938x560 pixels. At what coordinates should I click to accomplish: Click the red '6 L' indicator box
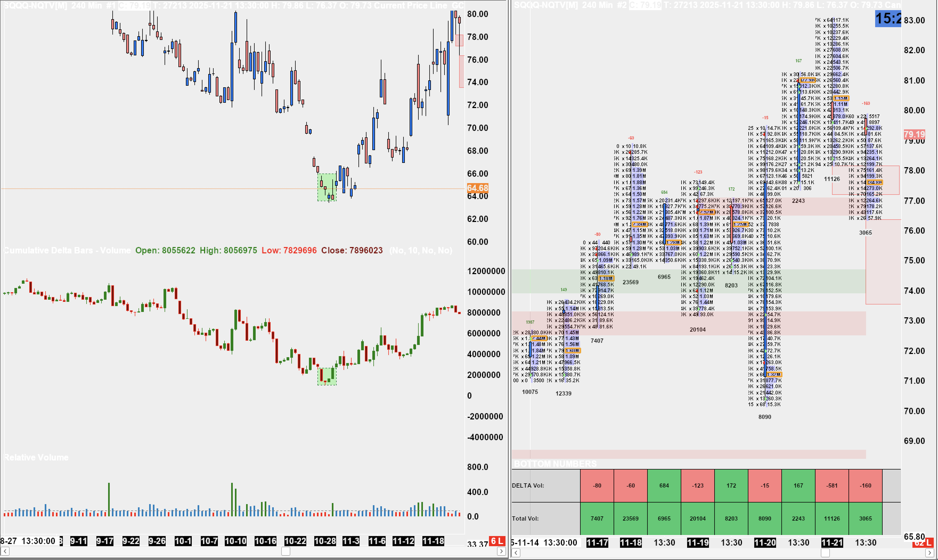497,541
